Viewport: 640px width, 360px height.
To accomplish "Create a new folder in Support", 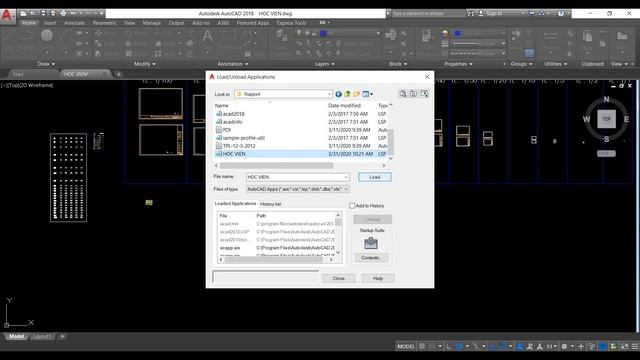I will coord(356,94).
